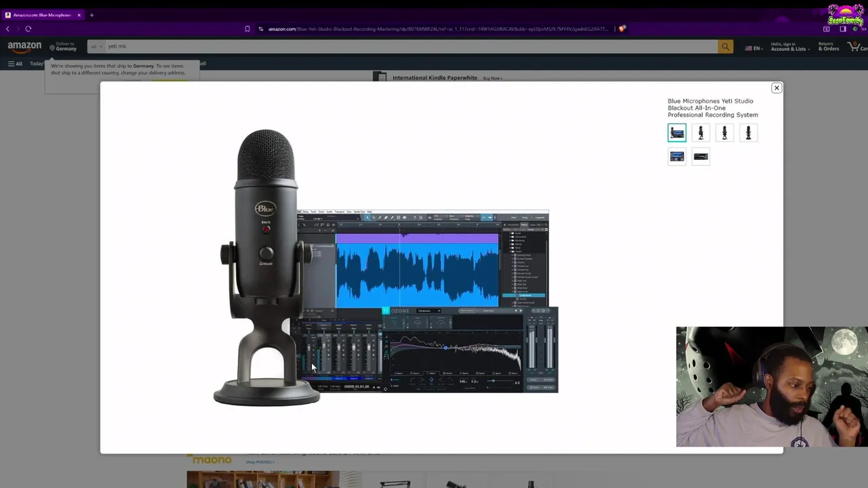Click the bookmark icon in address bar
868x488 pixels.
tap(247, 28)
